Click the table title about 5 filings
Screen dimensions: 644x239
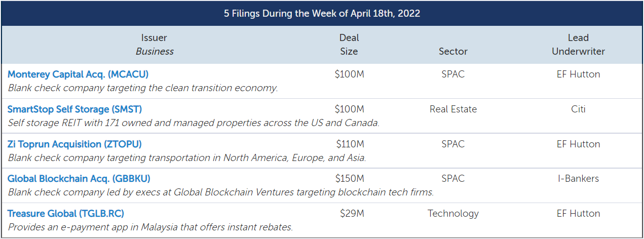click(322, 14)
